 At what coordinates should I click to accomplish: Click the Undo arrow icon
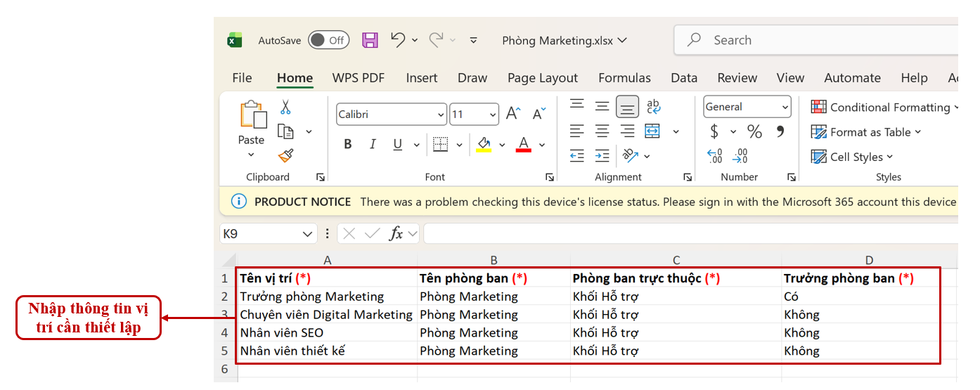(398, 40)
